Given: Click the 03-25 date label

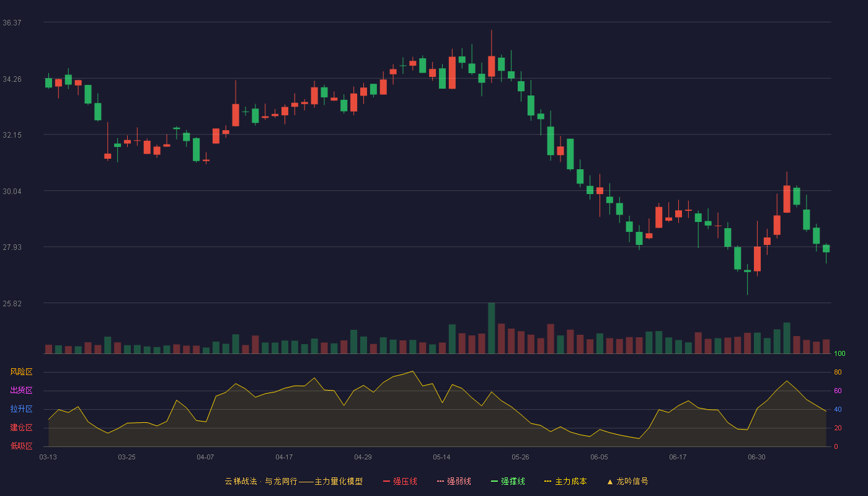Looking at the screenshot, I should click(126, 457).
